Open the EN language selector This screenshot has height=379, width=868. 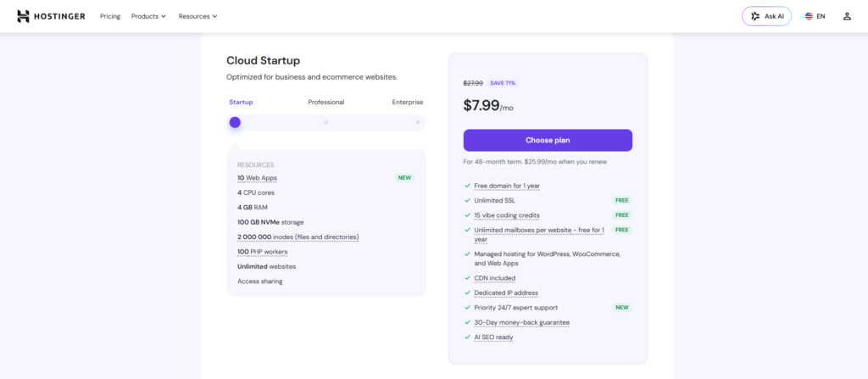click(x=815, y=16)
